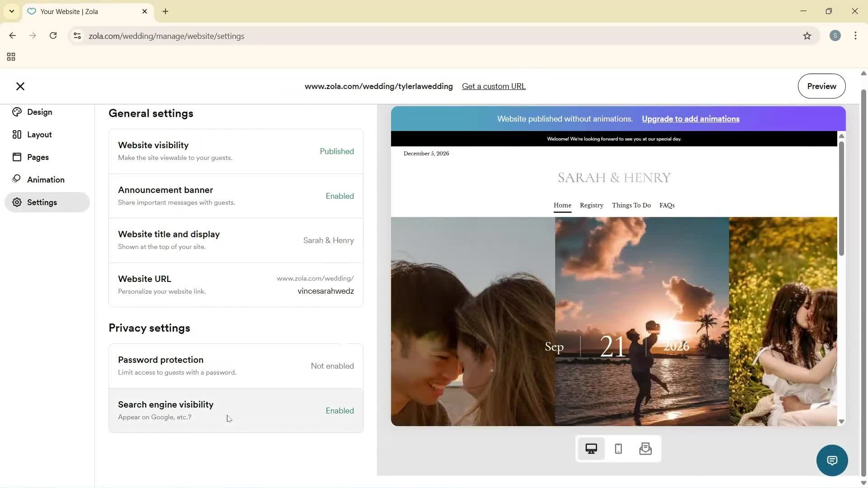Open the site settings controls in address bar
868x488 pixels.
point(77,36)
